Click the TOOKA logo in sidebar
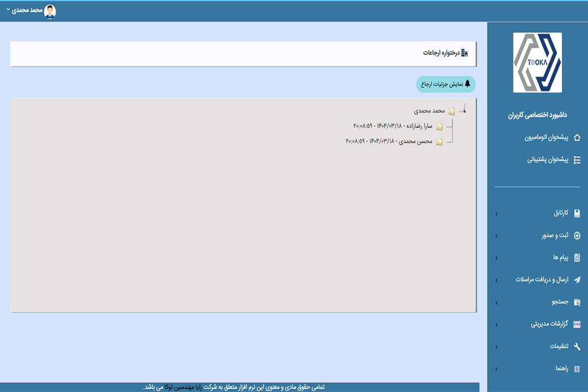This screenshot has width=588, height=392. pyautogui.click(x=537, y=63)
